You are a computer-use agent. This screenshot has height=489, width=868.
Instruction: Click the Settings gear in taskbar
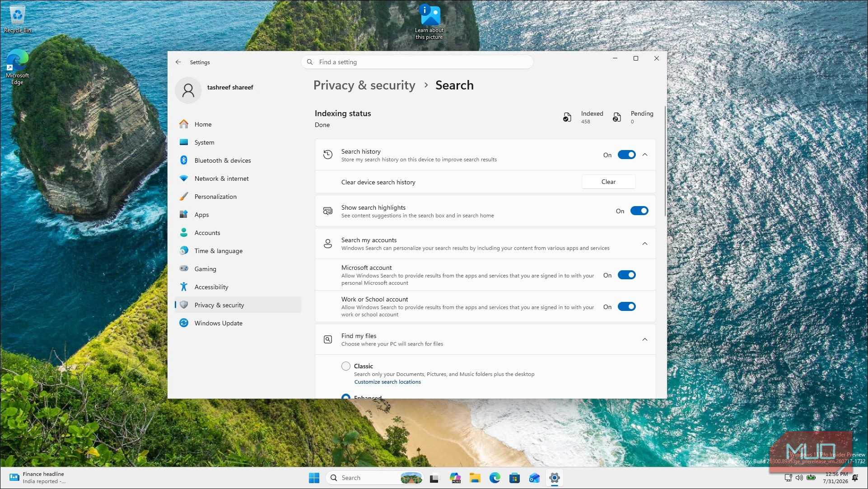coord(555,478)
